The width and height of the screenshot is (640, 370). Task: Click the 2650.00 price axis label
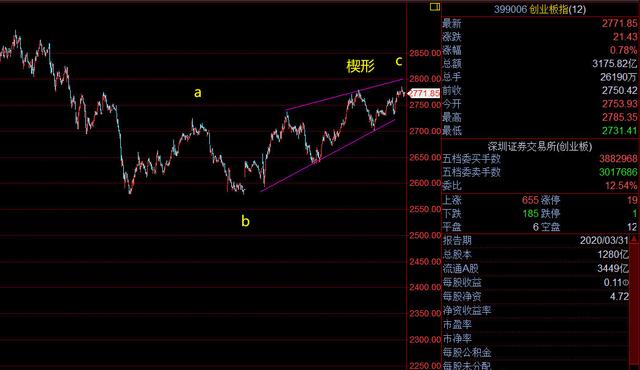point(425,157)
